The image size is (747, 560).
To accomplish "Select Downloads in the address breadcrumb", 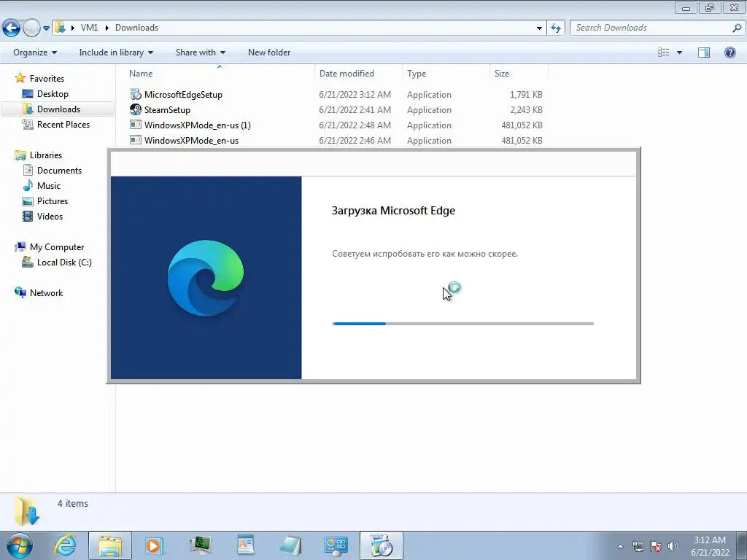I will pyautogui.click(x=136, y=28).
